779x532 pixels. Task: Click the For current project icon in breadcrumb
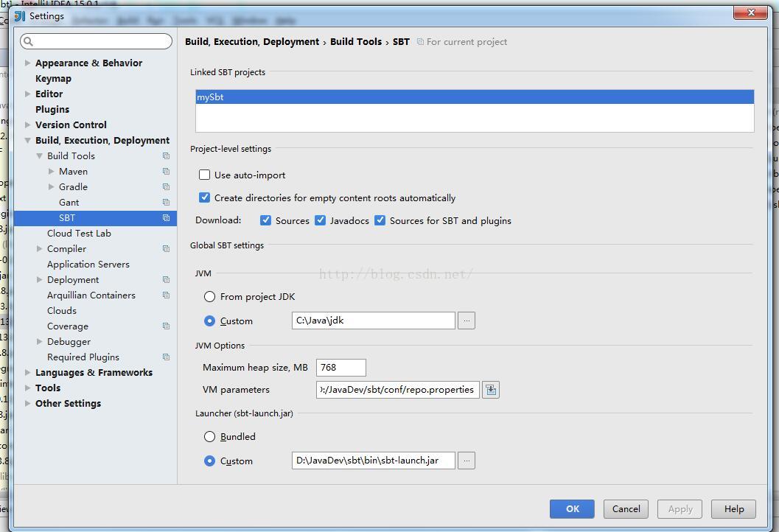[420, 42]
